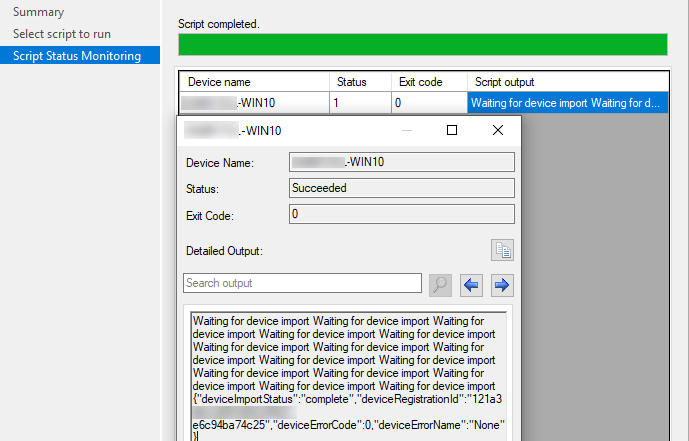
Task: Minimize the -WIN10 details dialog
Action: [407, 130]
